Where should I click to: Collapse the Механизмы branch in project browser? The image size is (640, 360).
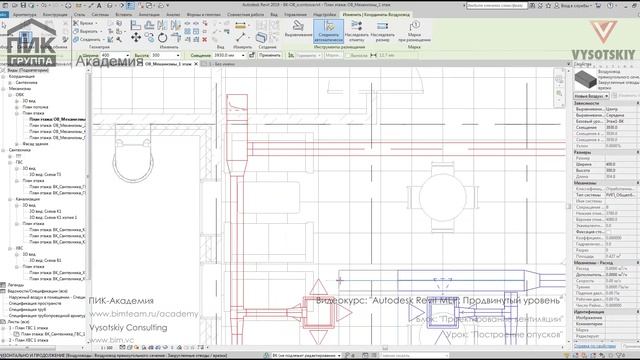pyautogui.click(x=3, y=89)
